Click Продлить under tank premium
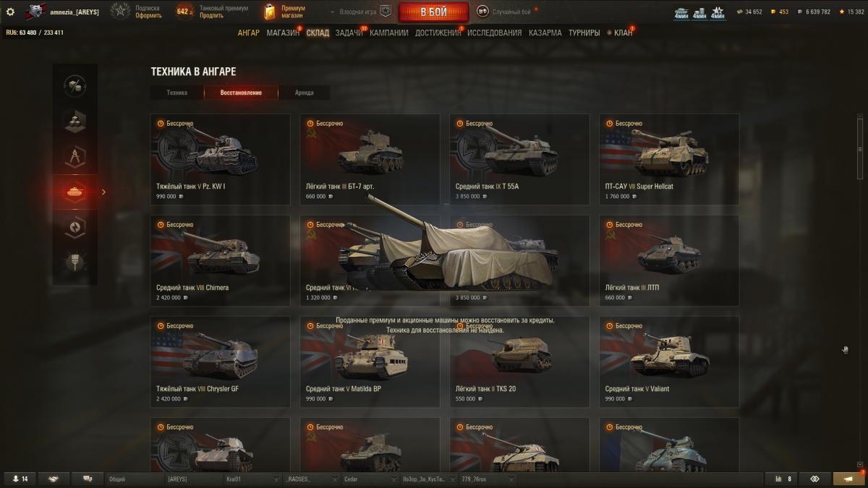 tap(211, 15)
